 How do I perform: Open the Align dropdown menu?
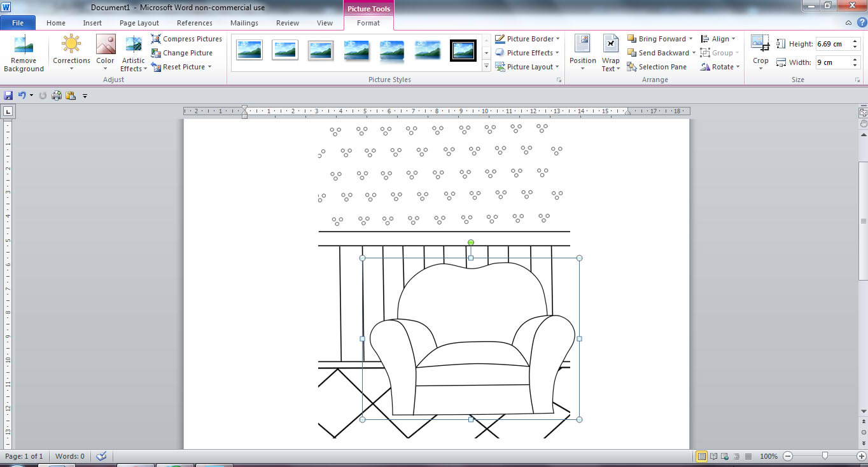click(x=718, y=38)
